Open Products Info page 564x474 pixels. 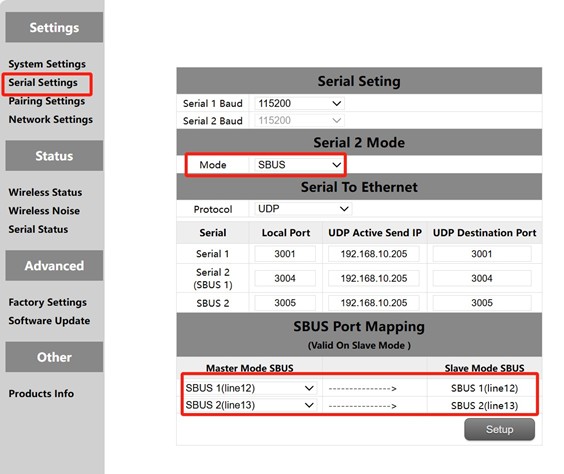pos(41,394)
